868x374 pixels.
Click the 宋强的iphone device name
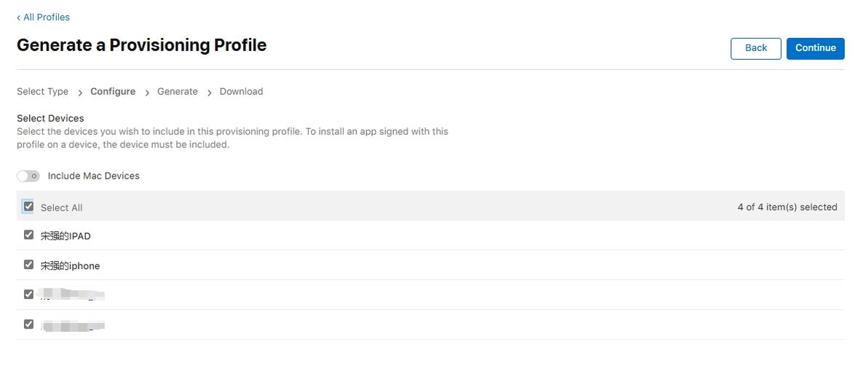70,266
